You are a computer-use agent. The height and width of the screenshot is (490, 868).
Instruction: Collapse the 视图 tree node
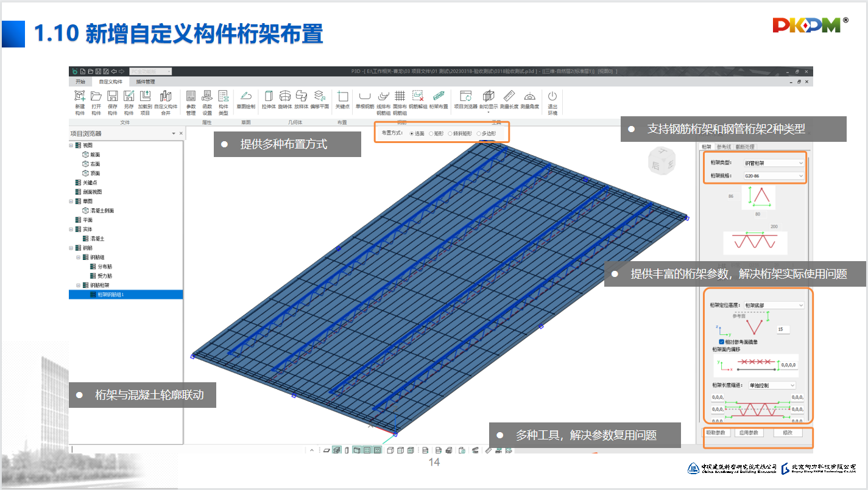coord(71,145)
